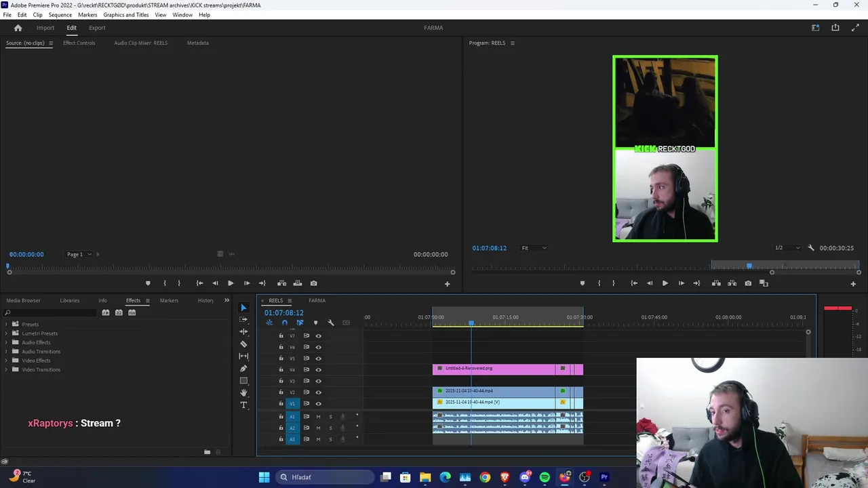Play the Program monitor

click(x=665, y=283)
